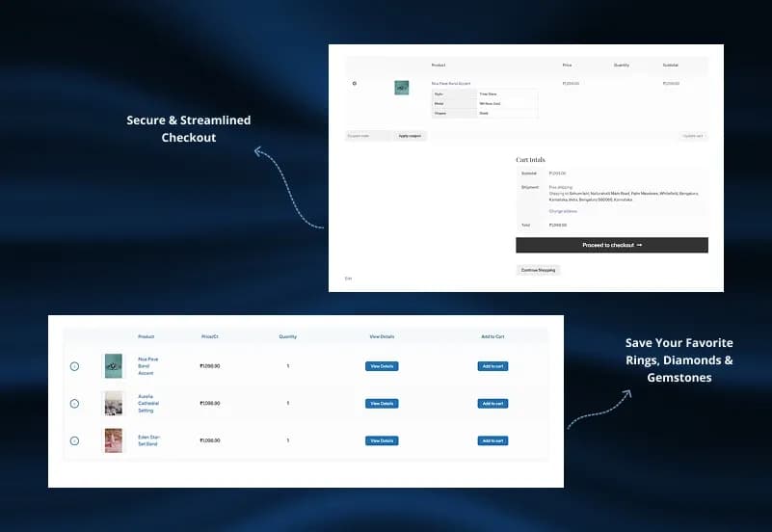Remove Noa Pave Band Accent from the cart
Viewport: 772px width, 532px height.
[355, 84]
